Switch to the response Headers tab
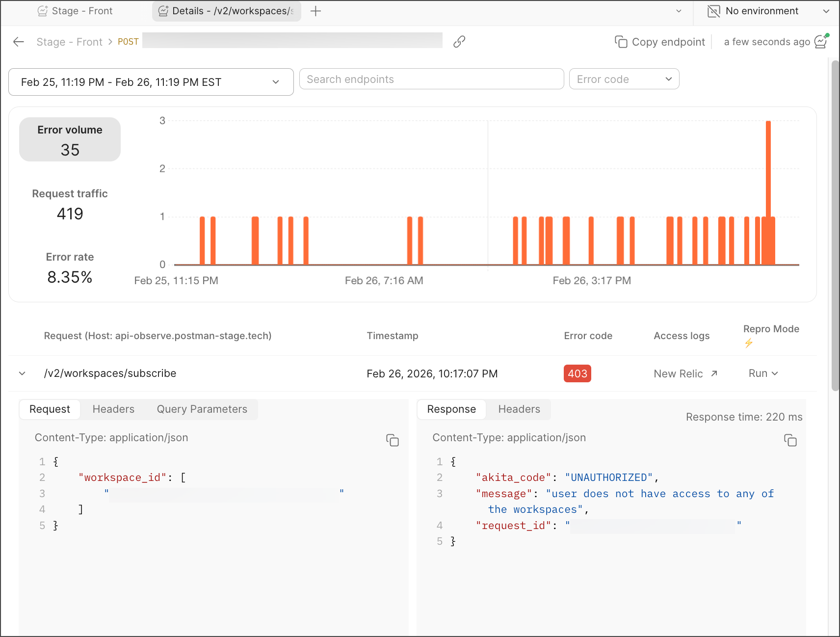 [519, 409]
